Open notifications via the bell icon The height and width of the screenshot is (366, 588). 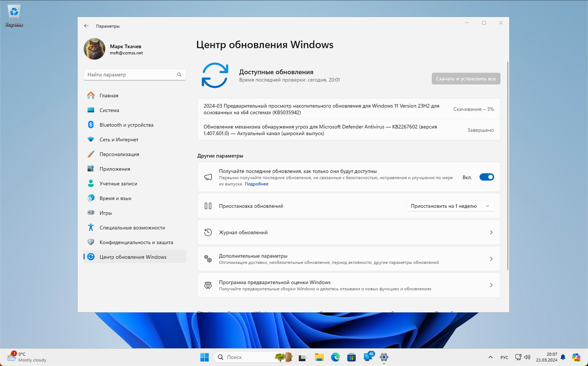coord(563,357)
